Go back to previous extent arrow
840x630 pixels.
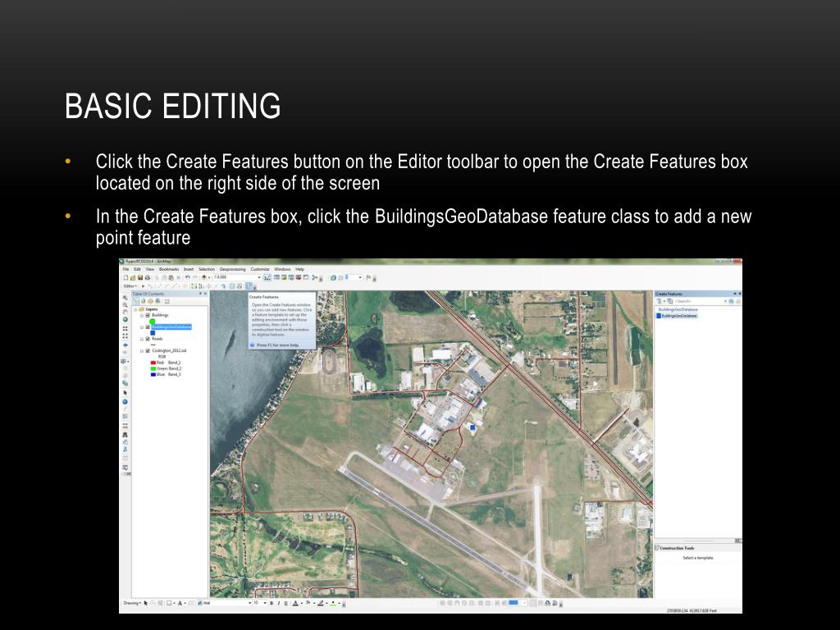126,345
